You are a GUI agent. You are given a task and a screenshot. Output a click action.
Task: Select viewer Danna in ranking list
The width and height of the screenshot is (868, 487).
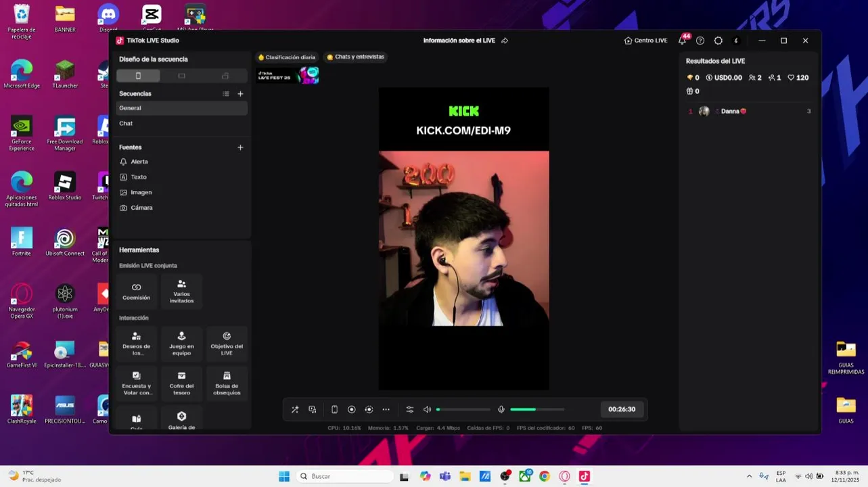coord(749,111)
